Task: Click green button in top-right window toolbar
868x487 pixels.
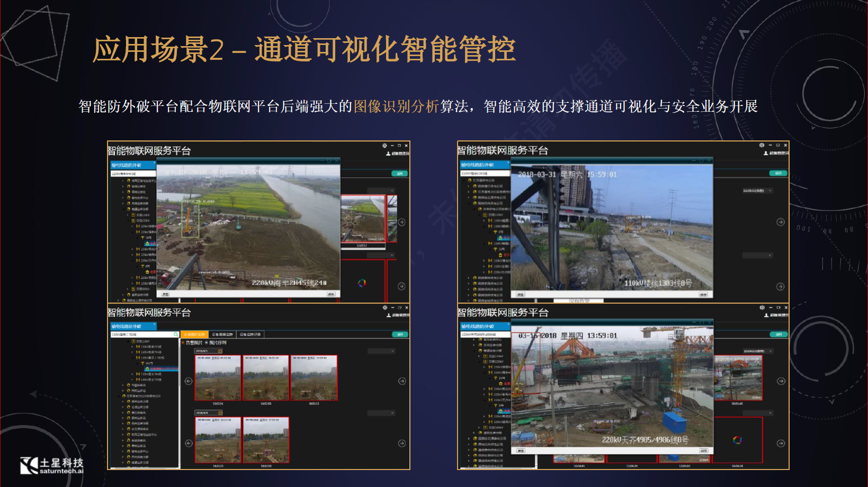Action: pos(778,173)
